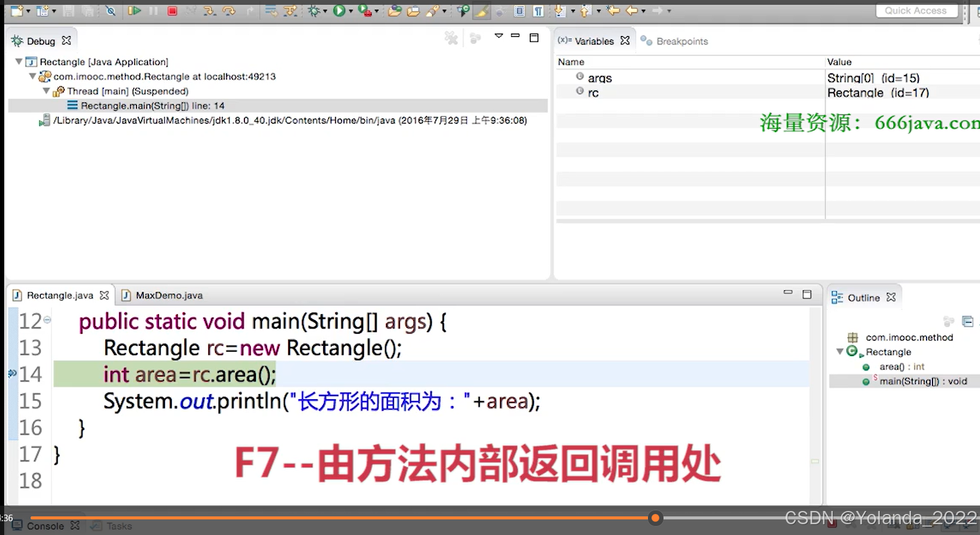Click the Step Over arrow icon
Screen dimensions: 980x535
click(x=229, y=11)
